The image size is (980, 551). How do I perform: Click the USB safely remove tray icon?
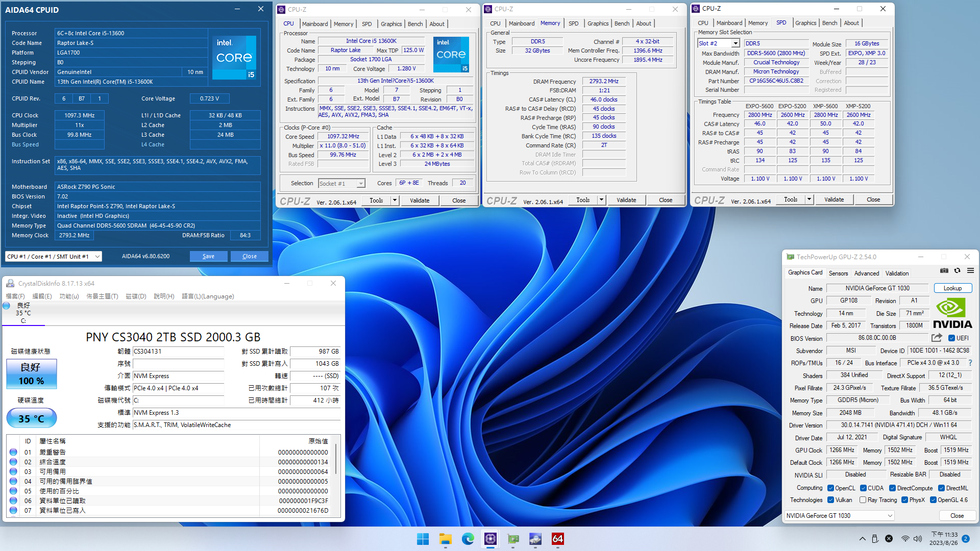(875, 539)
